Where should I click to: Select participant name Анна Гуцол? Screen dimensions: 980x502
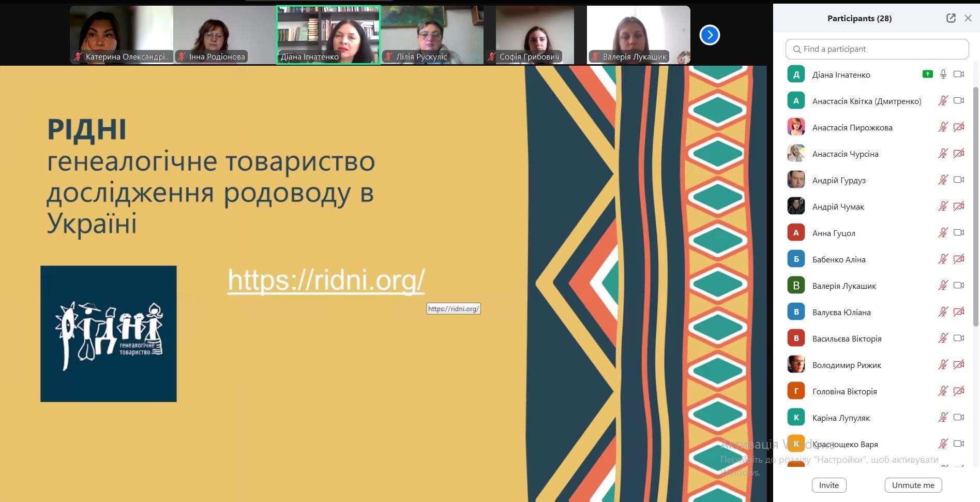pyautogui.click(x=834, y=233)
